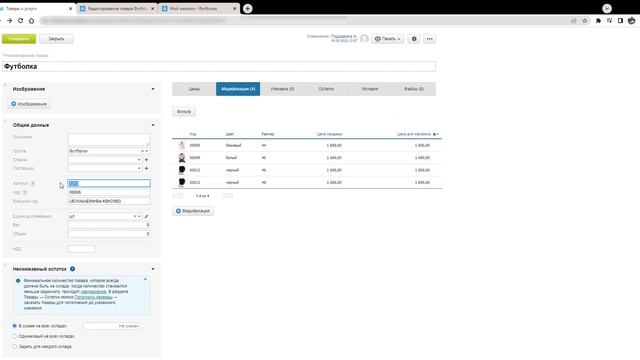Click the Внешний код field
Image resolution: width=640 pixels, height=360 pixels.
click(x=109, y=201)
